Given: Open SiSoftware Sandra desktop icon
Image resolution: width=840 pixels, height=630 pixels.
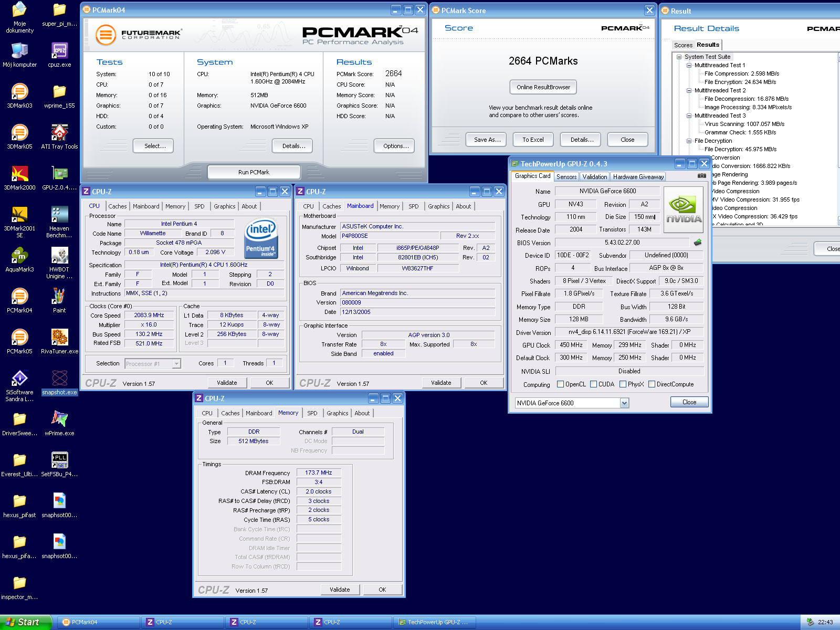Looking at the screenshot, I should point(19,386).
